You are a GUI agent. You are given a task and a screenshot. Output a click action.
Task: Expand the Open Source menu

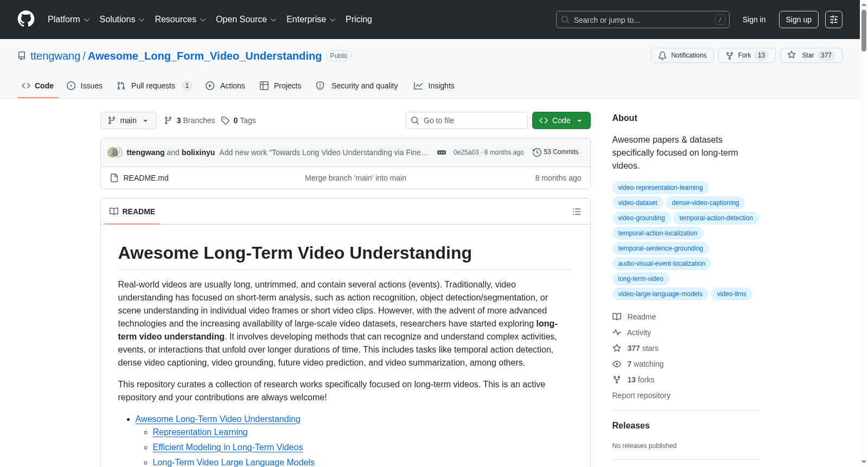click(x=246, y=20)
